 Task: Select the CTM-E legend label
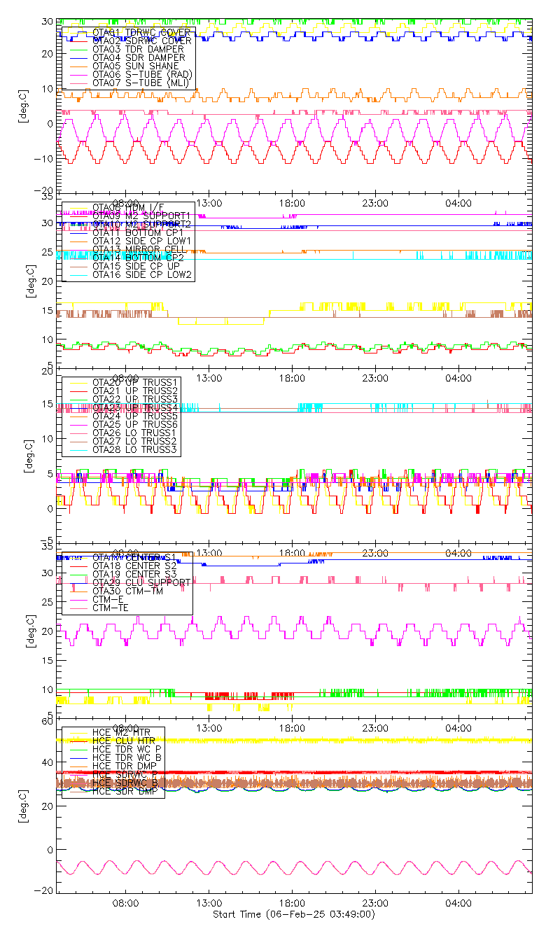click(x=108, y=598)
